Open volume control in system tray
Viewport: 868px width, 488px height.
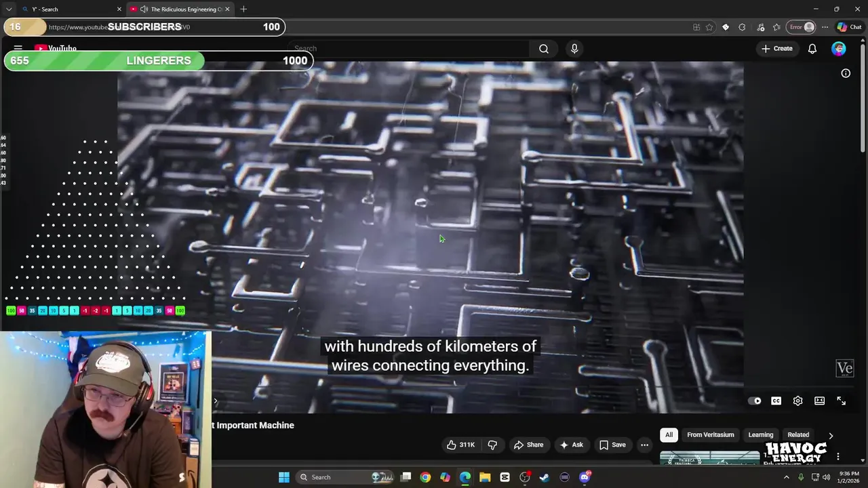[x=827, y=477]
